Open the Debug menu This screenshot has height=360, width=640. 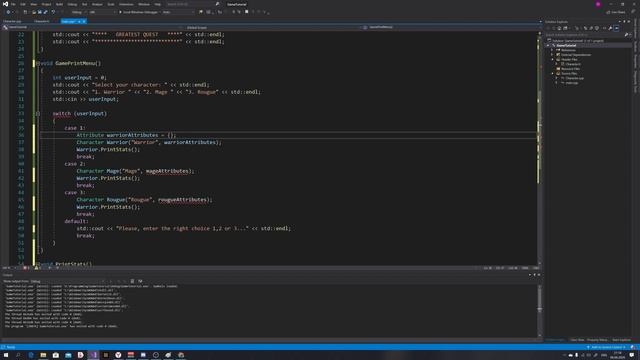pos(72,4)
